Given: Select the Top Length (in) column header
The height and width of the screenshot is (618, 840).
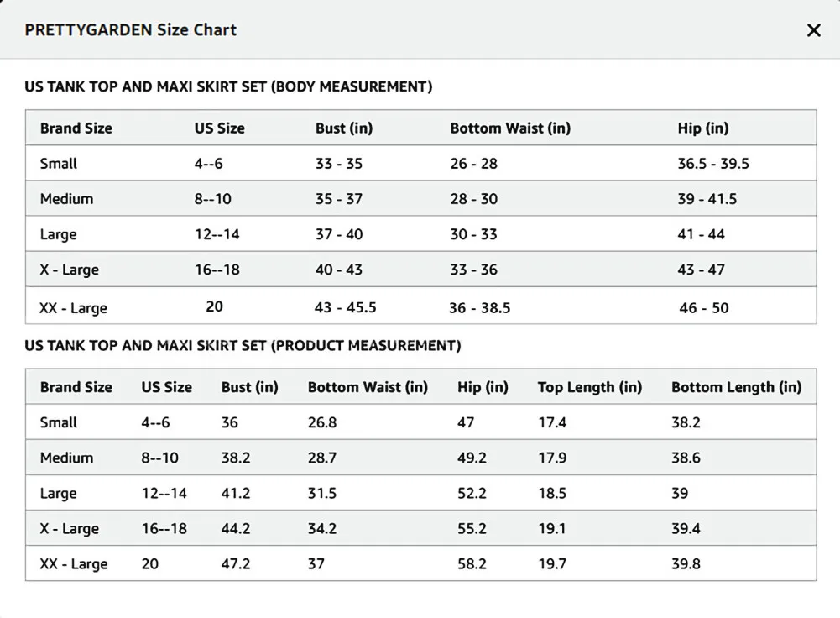Looking at the screenshot, I should click(590, 387).
